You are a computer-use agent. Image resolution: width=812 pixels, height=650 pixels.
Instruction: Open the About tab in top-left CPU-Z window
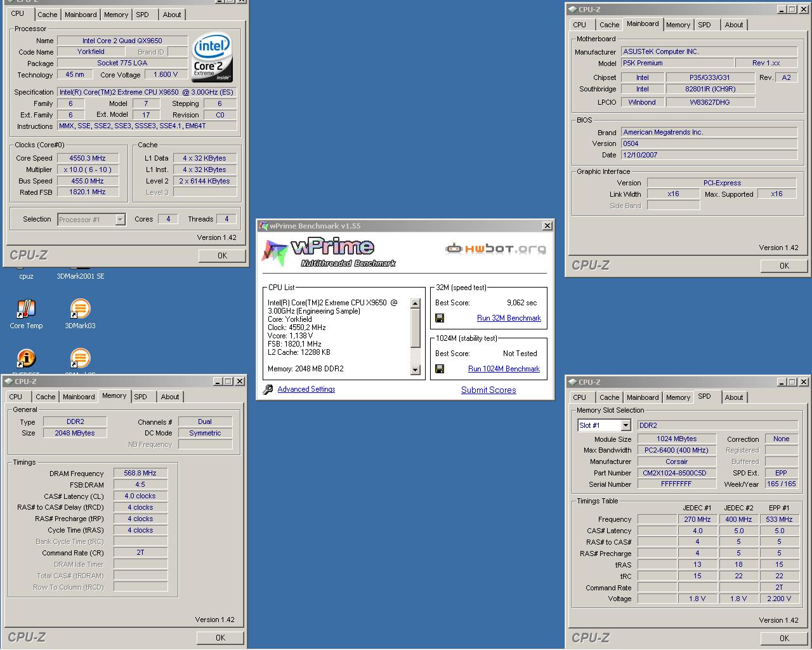pyautogui.click(x=172, y=15)
